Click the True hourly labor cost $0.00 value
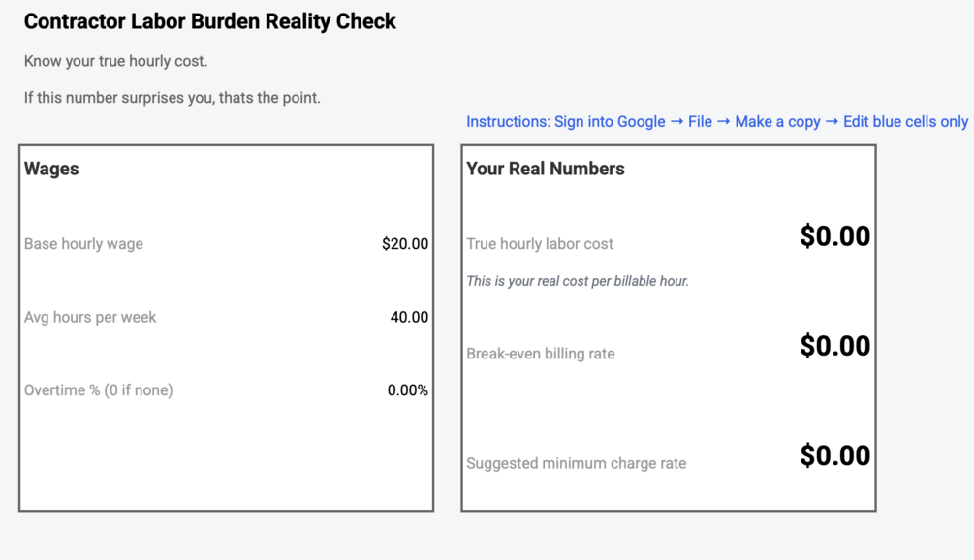974x560 pixels. pyautogui.click(x=834, y=236)
